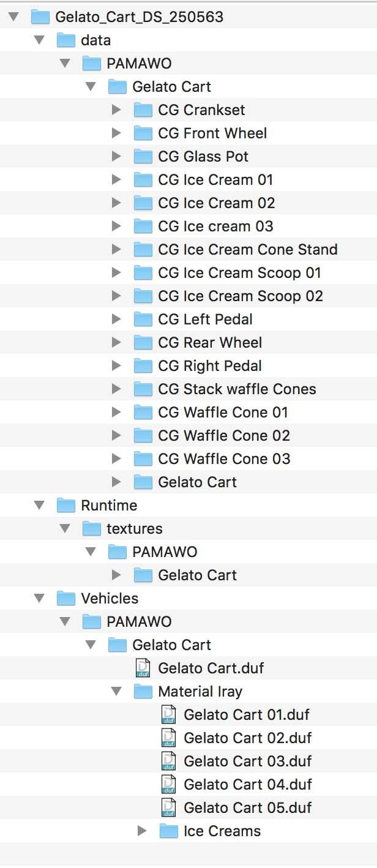Expand the CG Front Wheel folder

click(x=116, y=133)
